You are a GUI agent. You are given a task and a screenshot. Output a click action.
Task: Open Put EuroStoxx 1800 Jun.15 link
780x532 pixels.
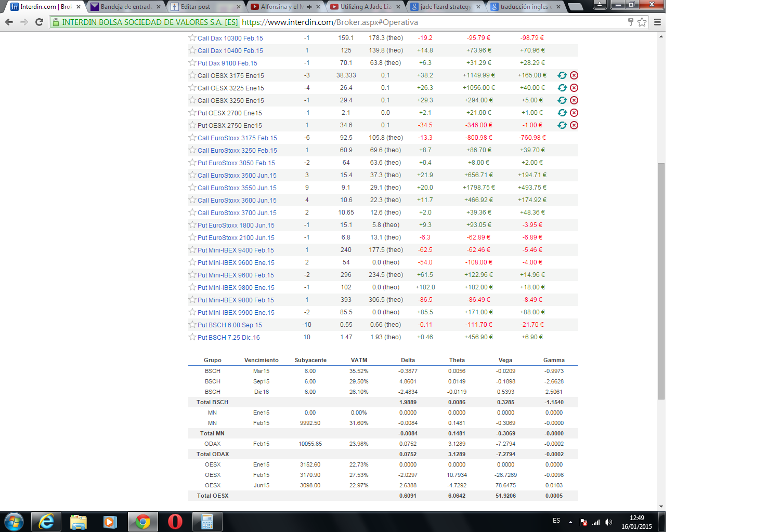click(236, 225)
